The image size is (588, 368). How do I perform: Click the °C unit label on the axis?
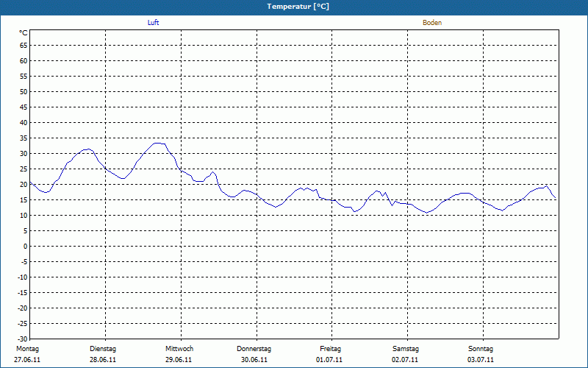(x=24, y=33)
